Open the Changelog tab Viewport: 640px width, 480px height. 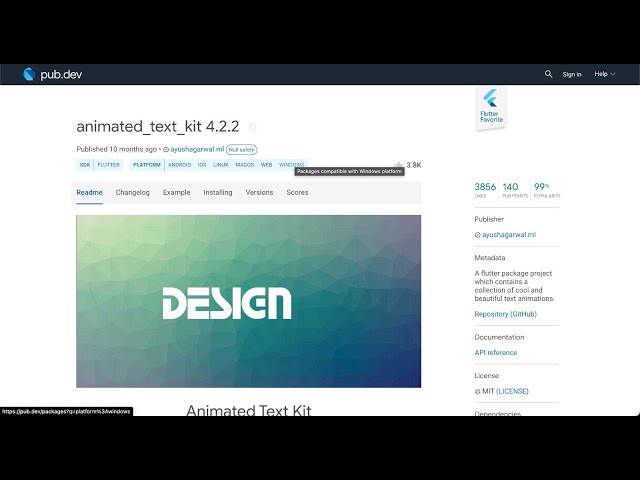click(x=133, y=192)
